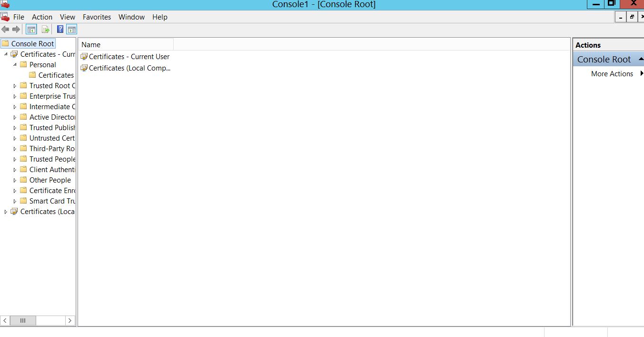Restore the inner console child window

632,17
